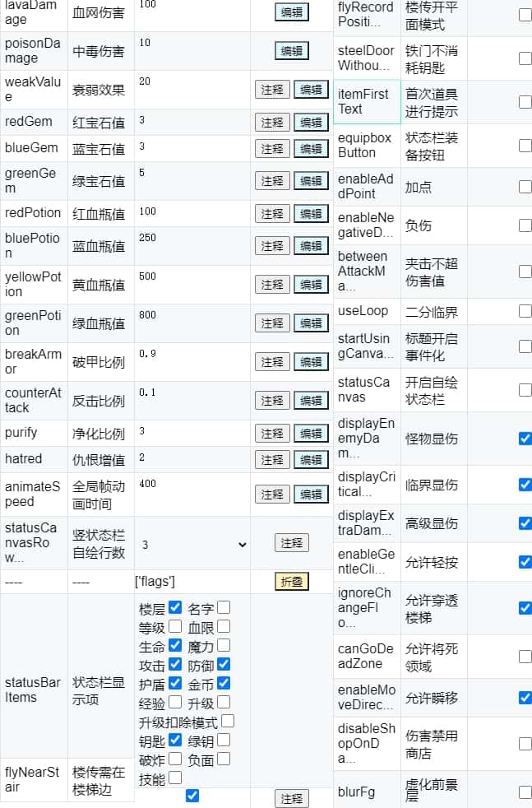Enable 虚化前景层 blurFg checkbox
532x808 pixels.
coord(525,792)
